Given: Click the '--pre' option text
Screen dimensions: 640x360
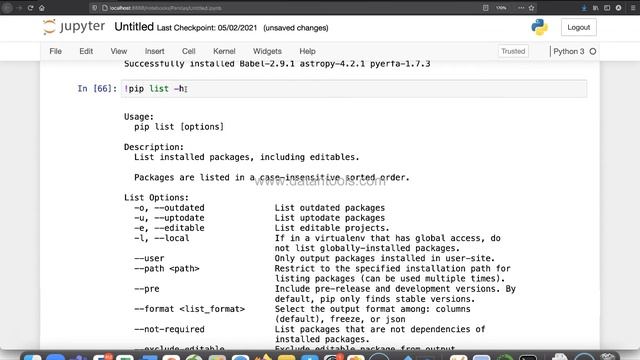Looking at the screenshot, I should [x=147, y=289].
